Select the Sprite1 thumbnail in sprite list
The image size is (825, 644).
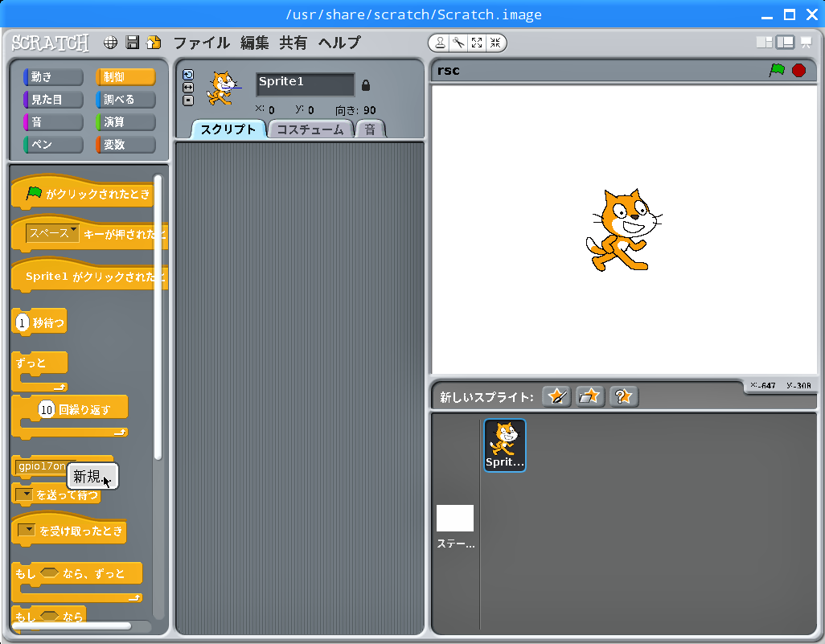pyautogui.click(x=505, y=445)
